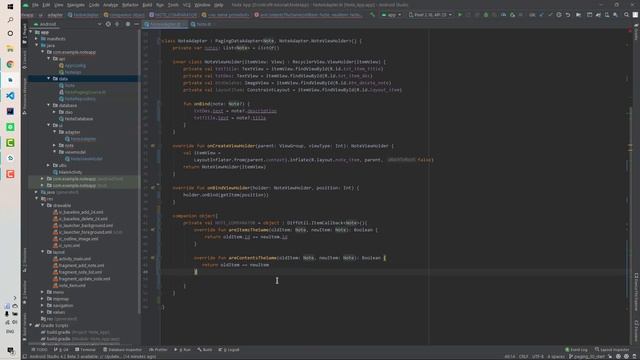This screenshot has height=360, width=640.
Task: Open the Logcat tool window
Action: tap(229, 350)
